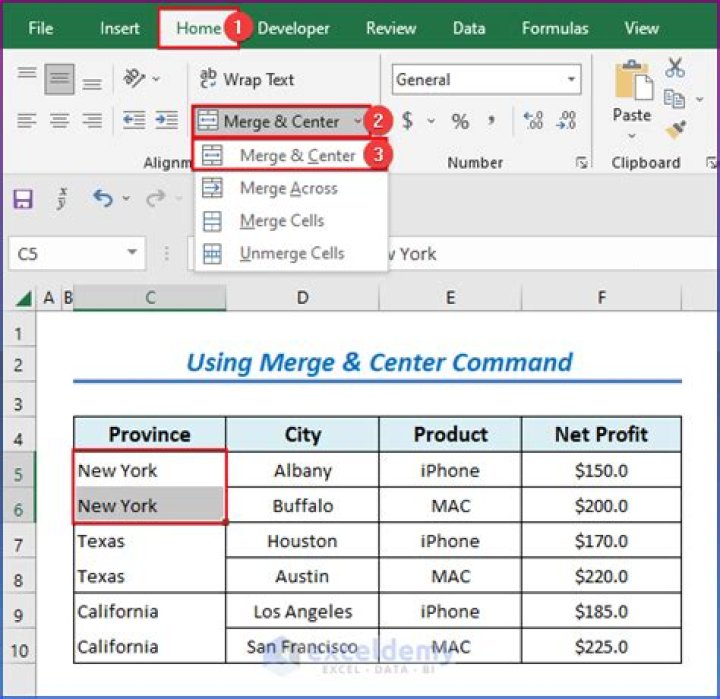Apply Accounting dollar format
The image size is (720, 699).
coord(407,121)
